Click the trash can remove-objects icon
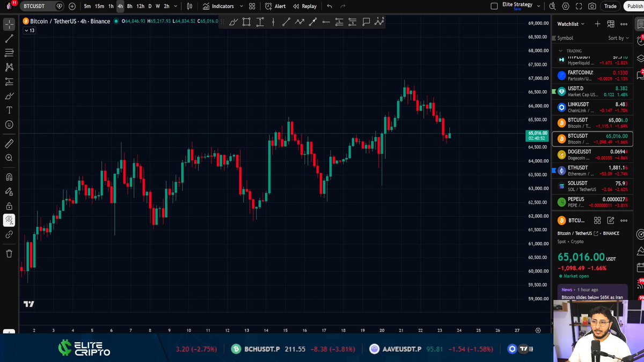Image resolution: width=644 pixels, height=362 pixels. click(x=9, y=254)
